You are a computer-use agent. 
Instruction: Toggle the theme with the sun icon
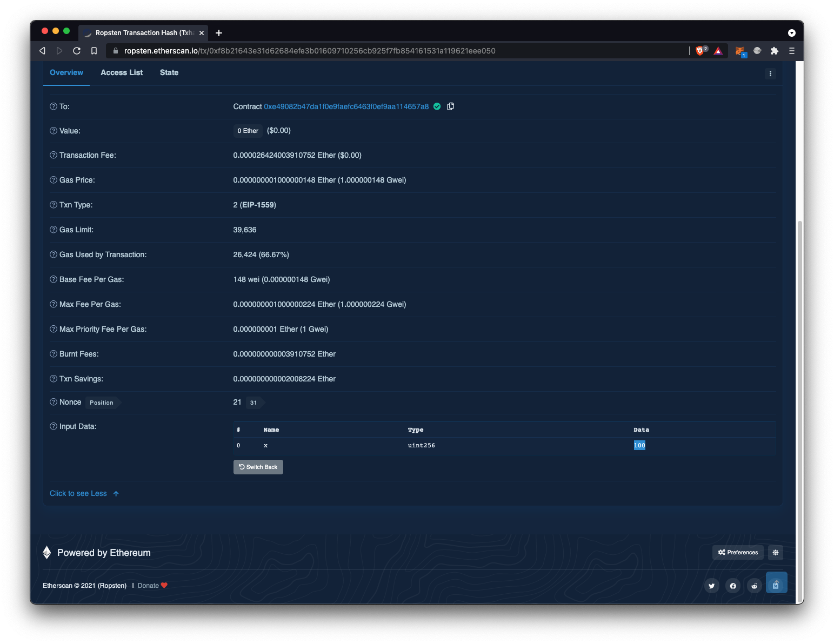tap(776, 552)
